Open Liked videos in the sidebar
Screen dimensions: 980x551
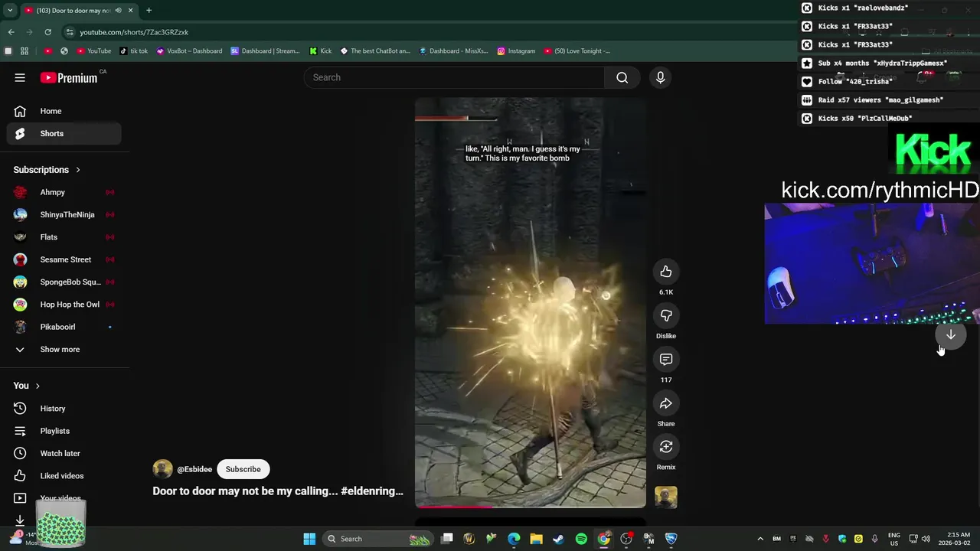[x=64, y=476]
